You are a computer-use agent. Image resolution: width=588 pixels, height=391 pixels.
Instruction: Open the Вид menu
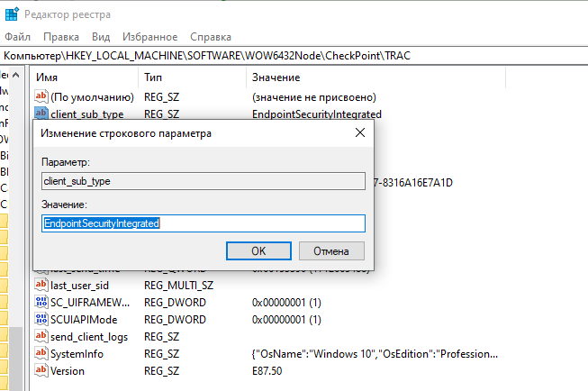click(101, 37)
